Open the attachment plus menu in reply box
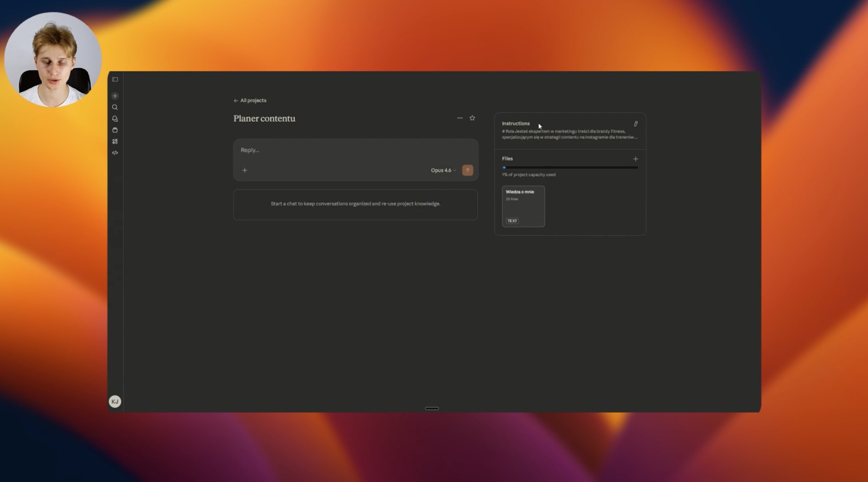868x482 pixels. 245,170
